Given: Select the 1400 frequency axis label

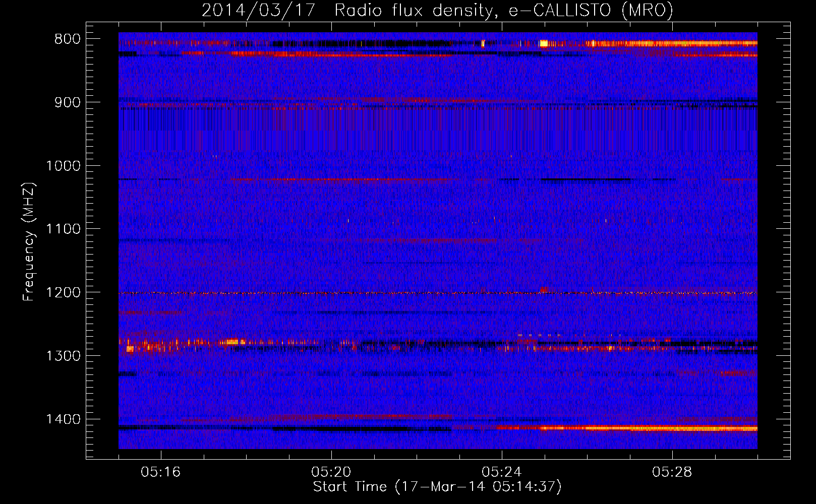Looking at the screenshot, I should (x=63, y=419).
